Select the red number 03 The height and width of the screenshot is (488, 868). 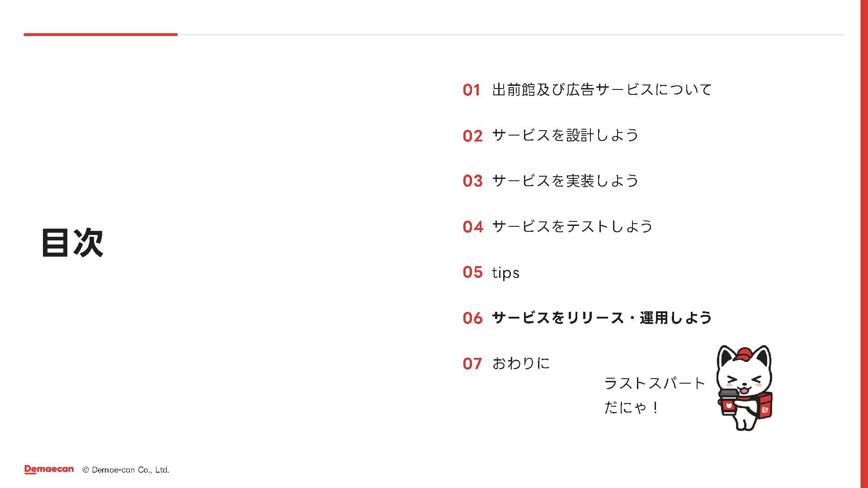(x=473, y=181)
